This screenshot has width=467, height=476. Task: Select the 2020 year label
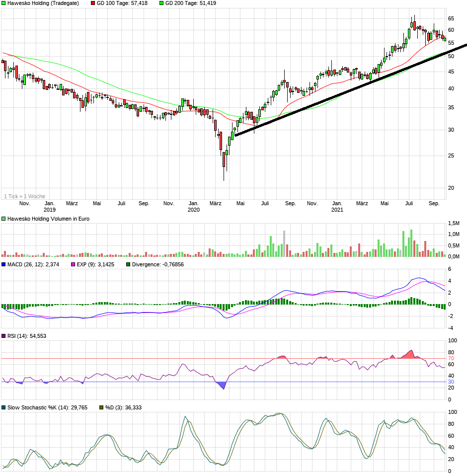[193, 211]
